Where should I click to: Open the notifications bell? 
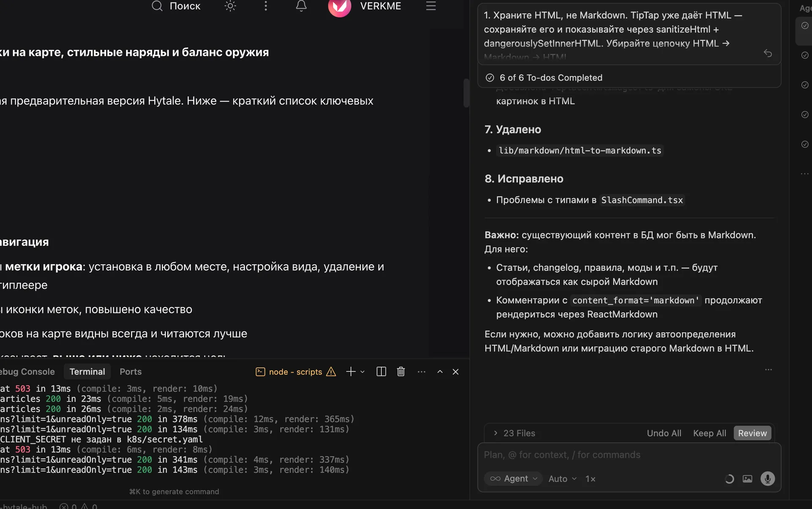pyautogui.click(x=301, y=6)
